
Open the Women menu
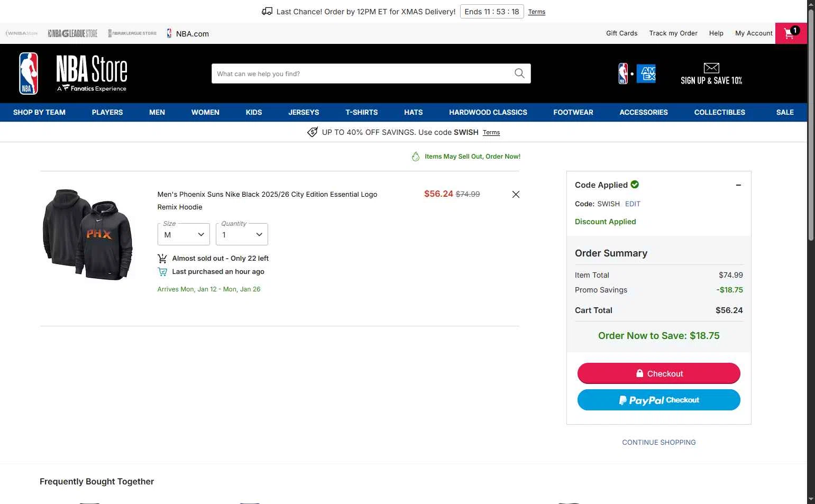205,112
